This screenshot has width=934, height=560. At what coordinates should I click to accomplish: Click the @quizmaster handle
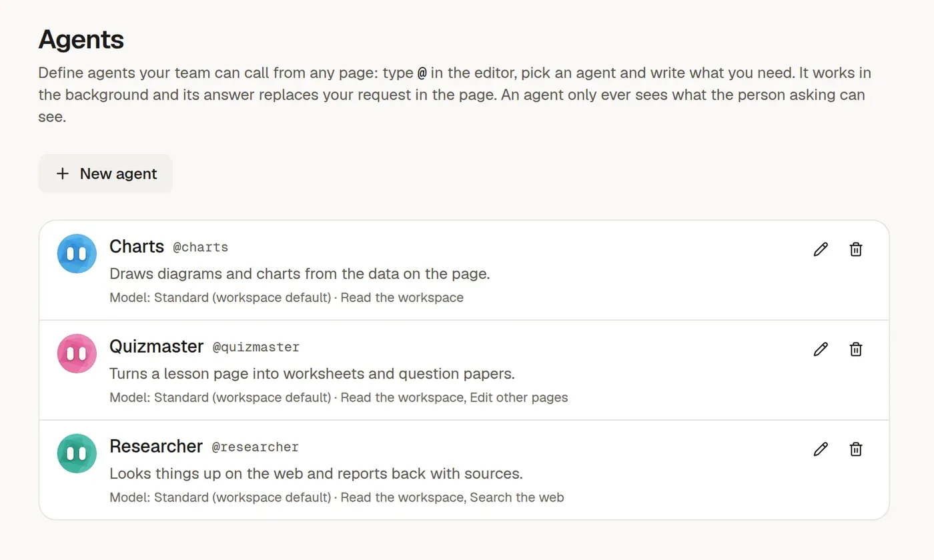256,347
